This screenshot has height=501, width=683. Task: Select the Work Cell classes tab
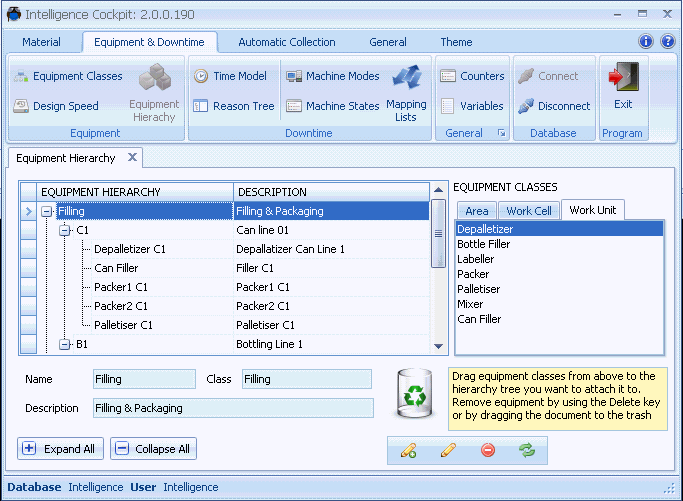pos(528,211)
